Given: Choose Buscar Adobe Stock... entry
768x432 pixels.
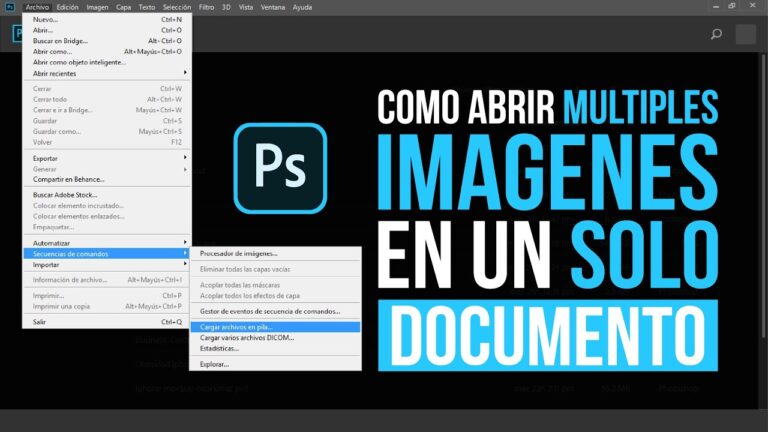Looking at the screenshot, I should click(107, 195).
